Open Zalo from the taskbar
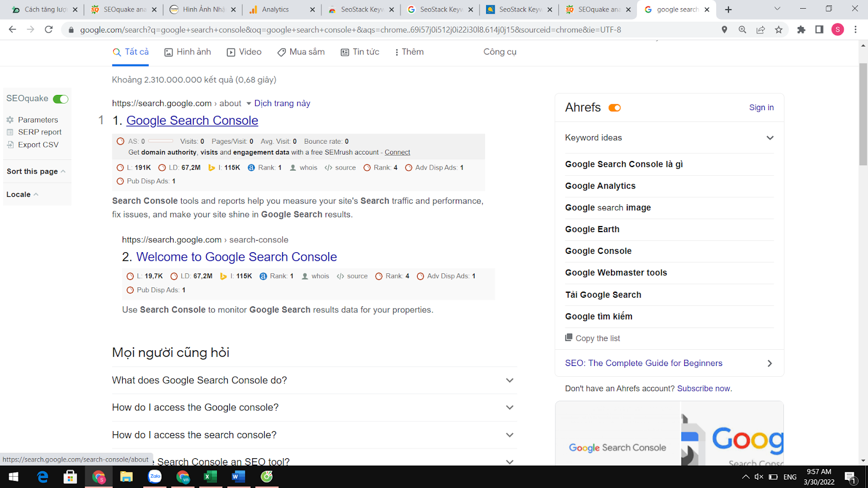Screen dimensions: 868x488 click(155, 477)
